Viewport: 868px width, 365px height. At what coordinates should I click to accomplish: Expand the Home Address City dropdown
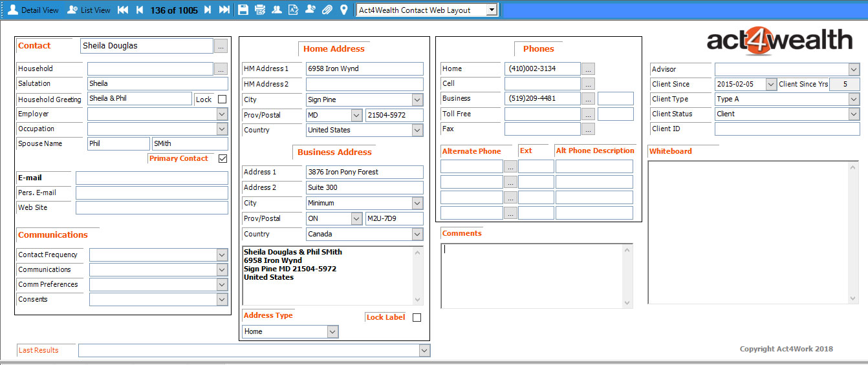pos(417,99)
